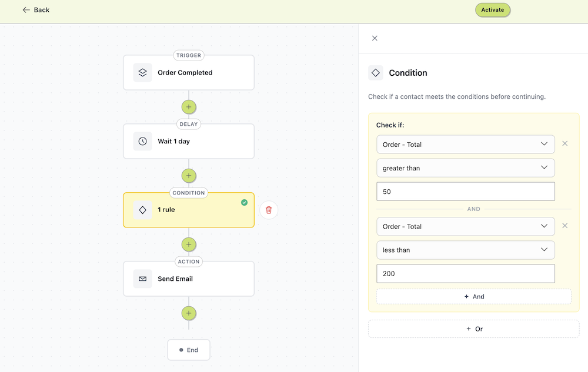This screenshot has height=372, width=588.
Task: Click the CONDITION label badge
Action: tap(189, 193)
